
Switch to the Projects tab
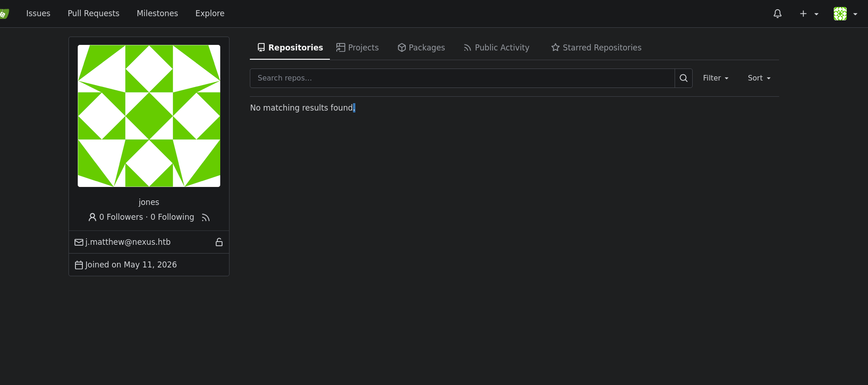357,48
